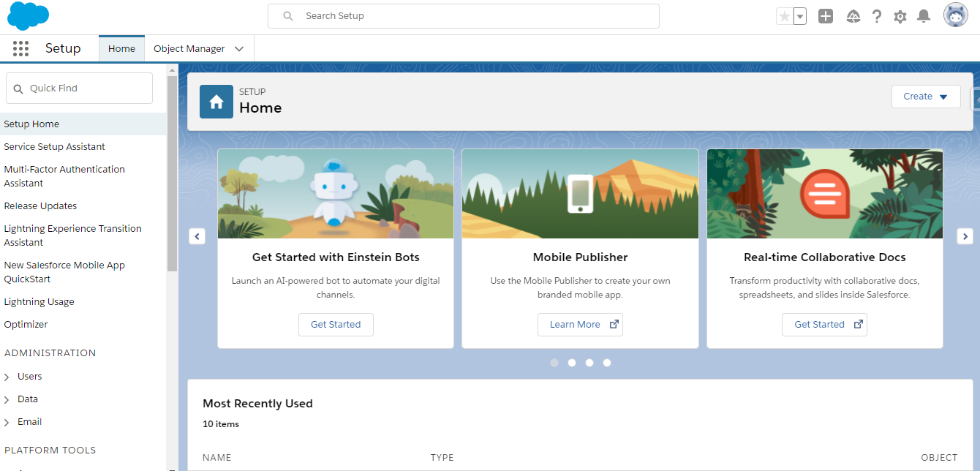Click the NAME column header
Viewport: 980px width, 471px height.
(216, 458)
